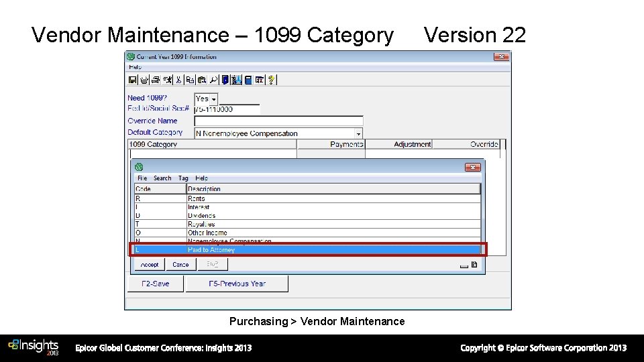Screen dimensions: 644x362
Task: Close the Current Year 1099 Information window
Action: pyautogui.click(x=502, y=56)
